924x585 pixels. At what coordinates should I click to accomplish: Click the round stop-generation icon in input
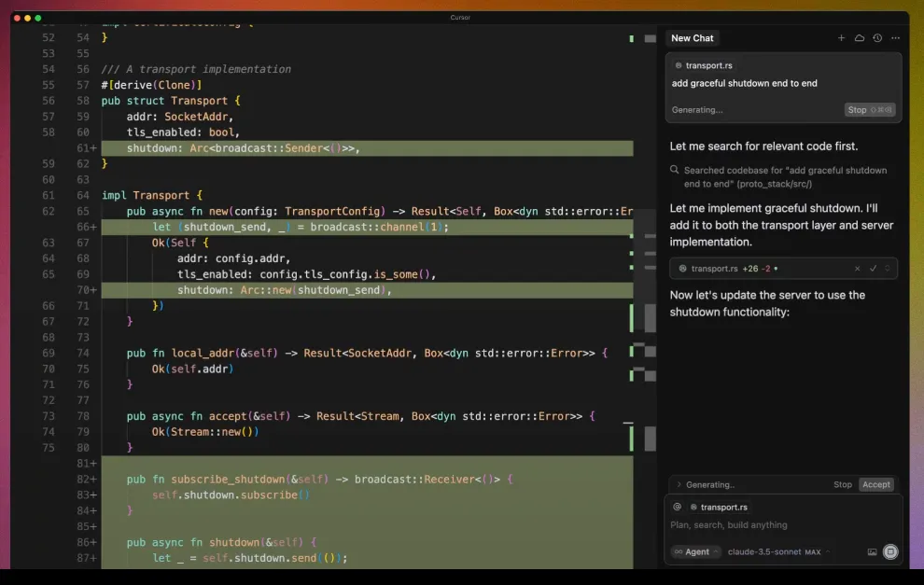click(890, 552)
